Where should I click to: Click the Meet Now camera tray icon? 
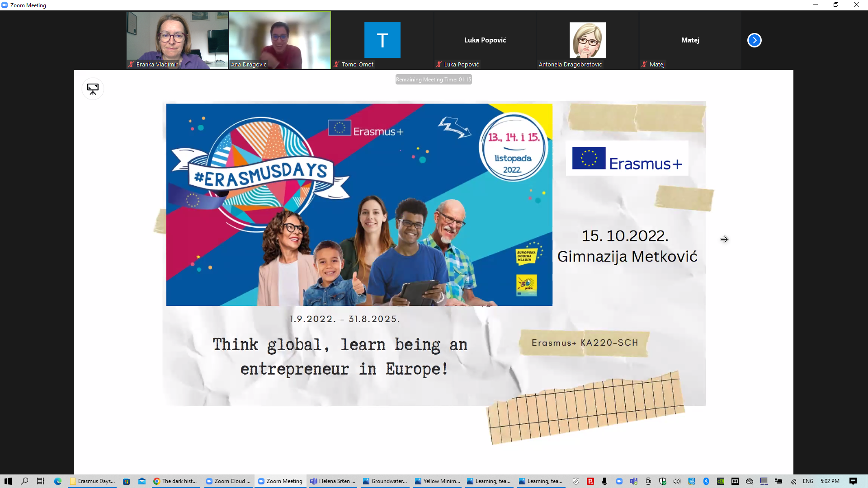point(648,481)
